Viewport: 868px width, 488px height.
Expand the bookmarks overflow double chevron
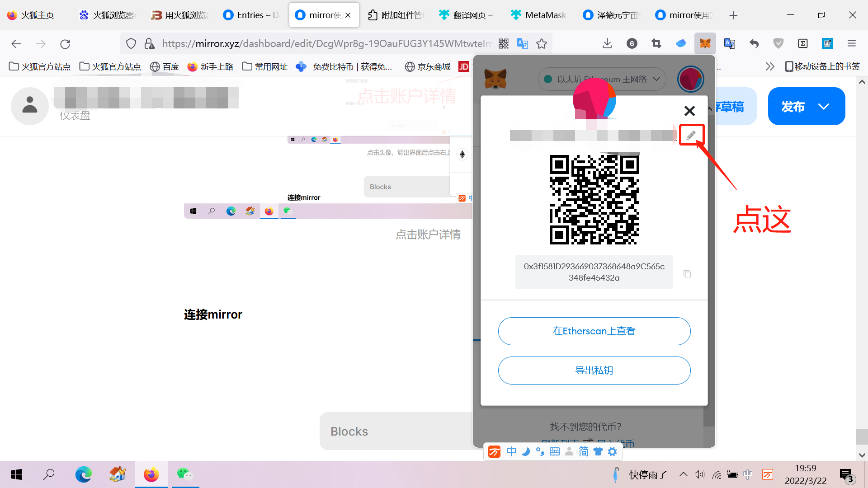(x=770, y=66)
